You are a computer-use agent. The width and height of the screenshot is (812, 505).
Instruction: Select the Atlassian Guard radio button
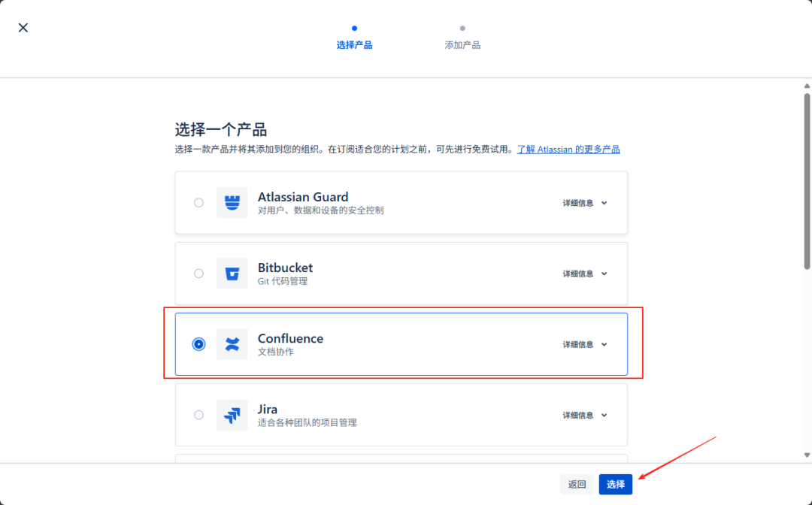(x=198, y=202)
